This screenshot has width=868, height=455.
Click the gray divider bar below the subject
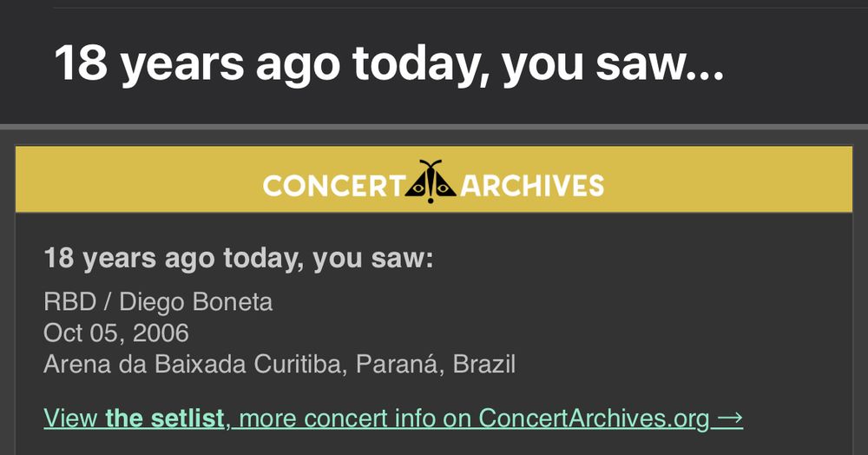point(434,127)
